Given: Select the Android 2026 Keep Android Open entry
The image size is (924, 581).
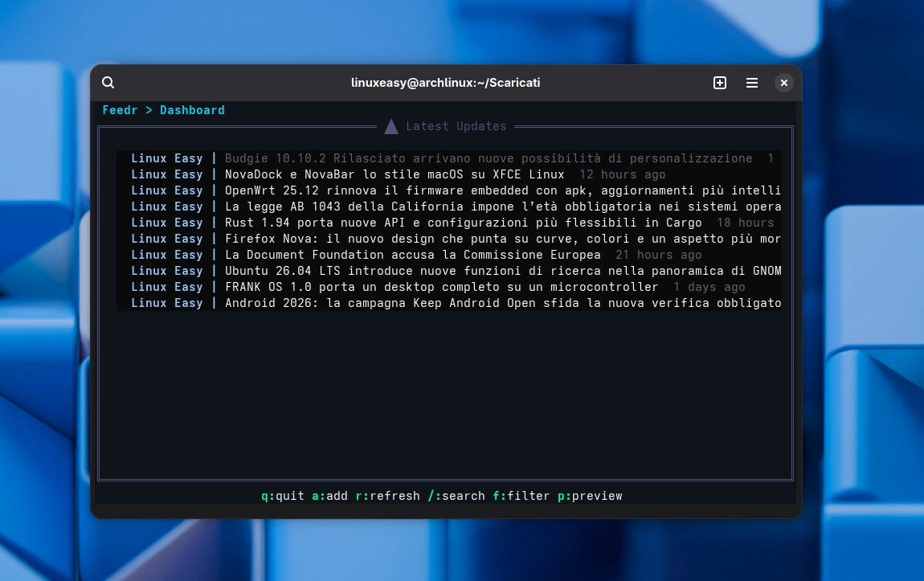Looking at the screenshot, I should click(x=502, y=303).
